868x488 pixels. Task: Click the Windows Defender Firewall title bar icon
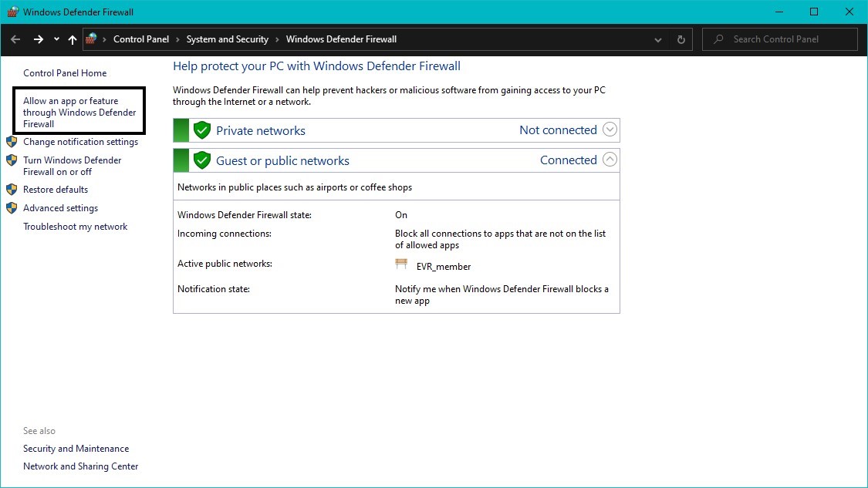(12, 12)
